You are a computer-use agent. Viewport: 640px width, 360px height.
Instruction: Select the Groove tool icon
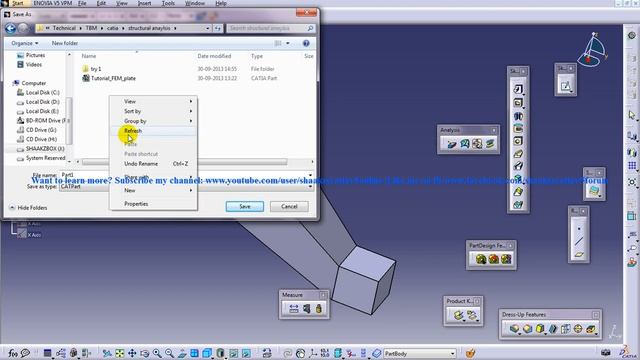click(x=518, y=129)
